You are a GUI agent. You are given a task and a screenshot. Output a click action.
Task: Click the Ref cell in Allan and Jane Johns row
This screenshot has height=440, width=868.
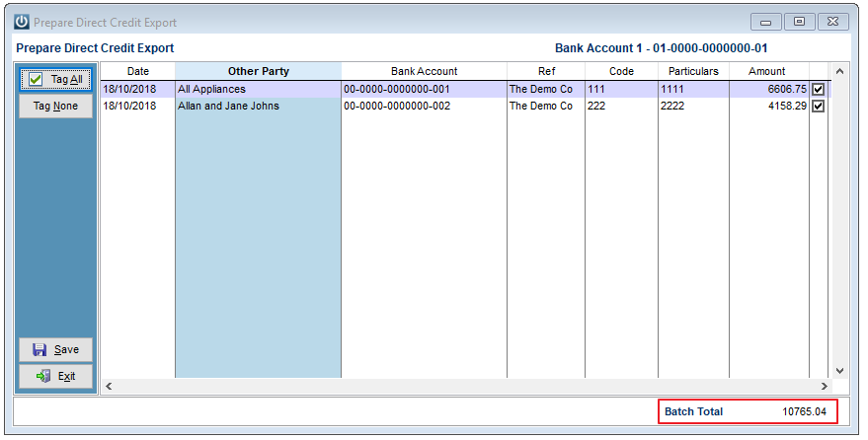pyautogui.click(x=546, y=106)
